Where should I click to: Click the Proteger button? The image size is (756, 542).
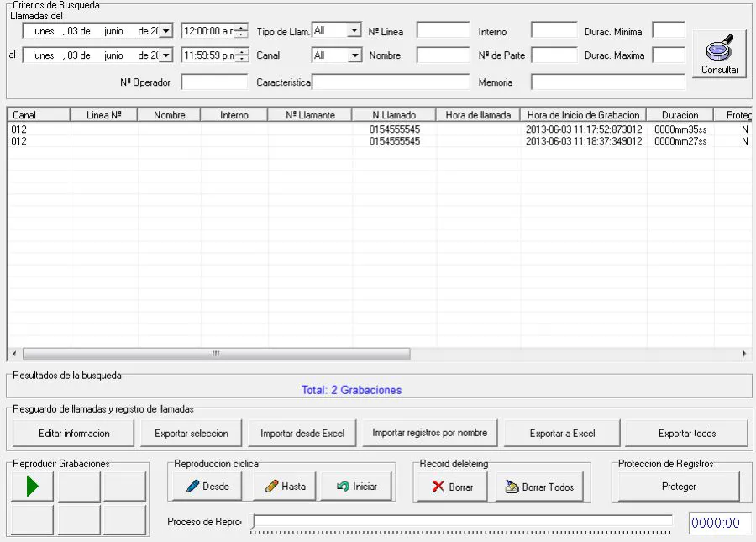679,486
